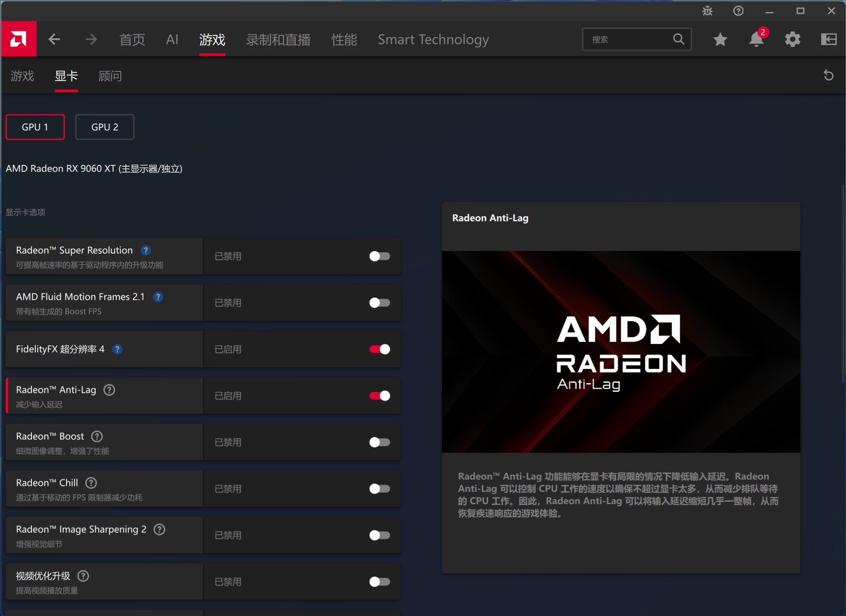This screenshot has height=616, width=846.
Task: Go back with the left arrow
Action: click(x=54, y=40)
